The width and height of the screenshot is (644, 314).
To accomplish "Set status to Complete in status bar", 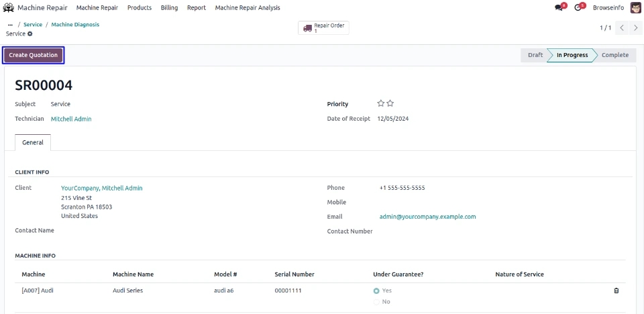I will pyautogui.click(x=614, y=55).
